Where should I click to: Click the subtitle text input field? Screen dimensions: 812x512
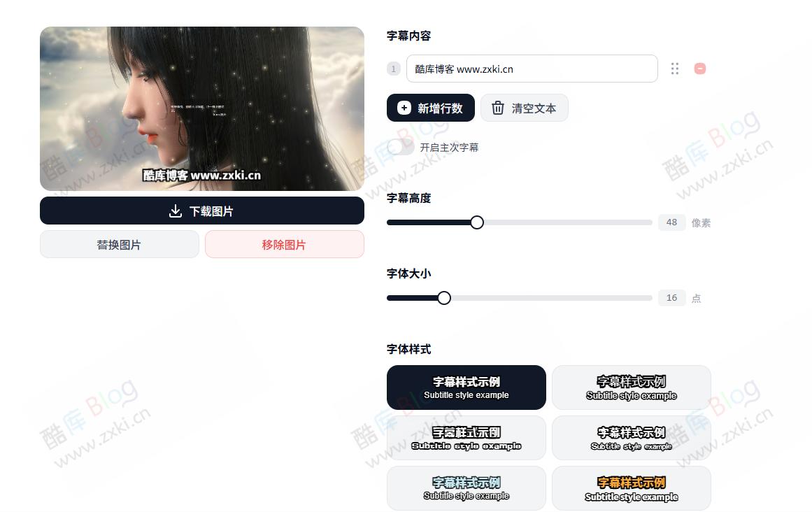click(x=532, y=69)
